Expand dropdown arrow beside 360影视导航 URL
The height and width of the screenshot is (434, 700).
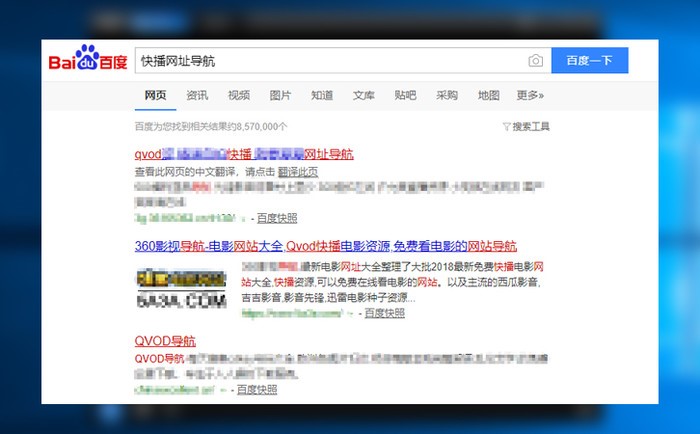[x=350, y=314]
